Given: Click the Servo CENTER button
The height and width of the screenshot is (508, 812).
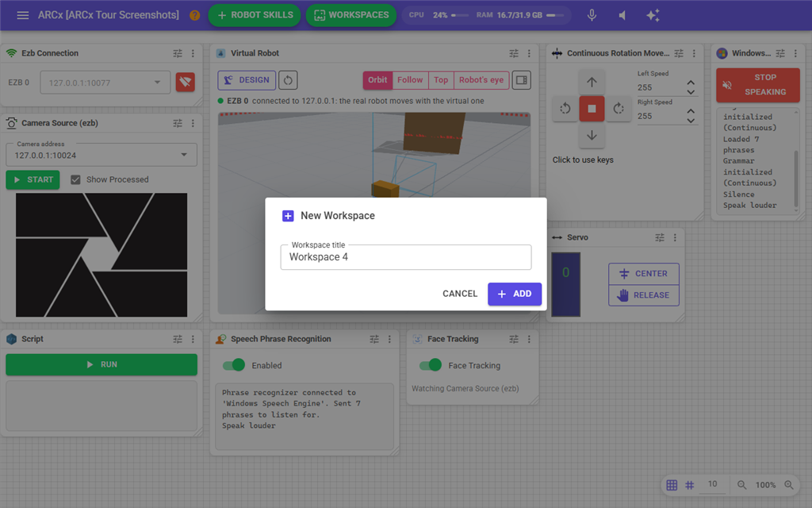Looking at the screenshot, I should (x=644, y=274).
